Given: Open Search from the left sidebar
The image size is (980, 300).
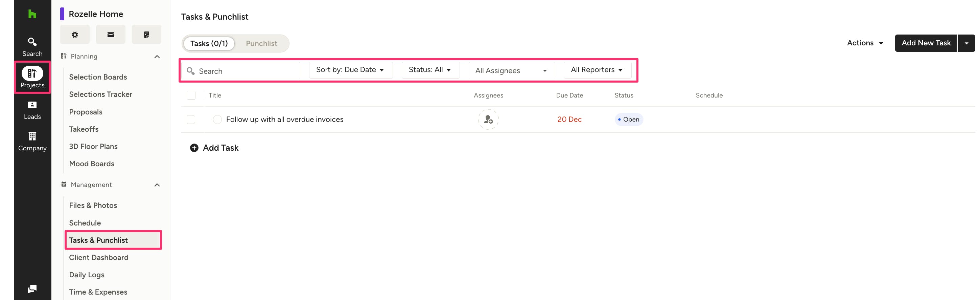Looking at the screenshot, I should [x=32, y=46].
